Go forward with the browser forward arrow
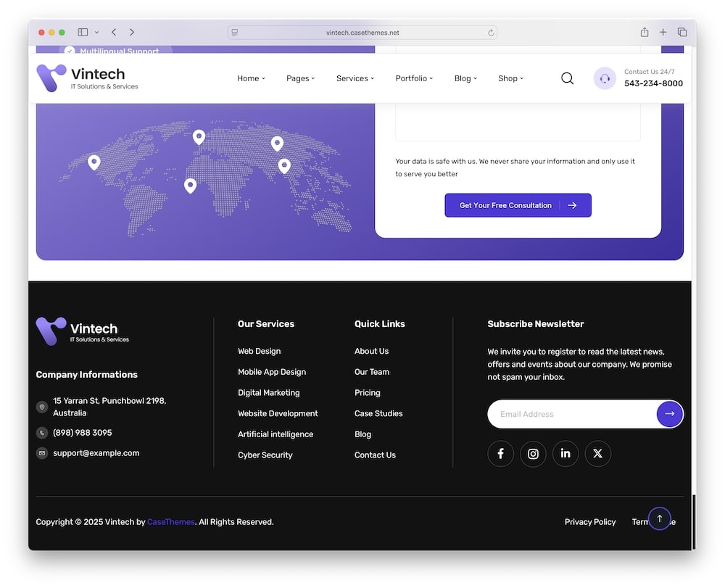 (132, 33)
